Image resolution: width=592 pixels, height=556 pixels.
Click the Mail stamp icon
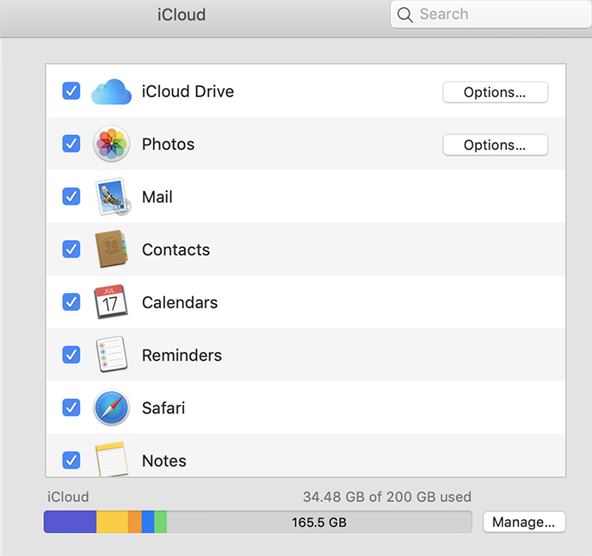[x=112, y=197]
